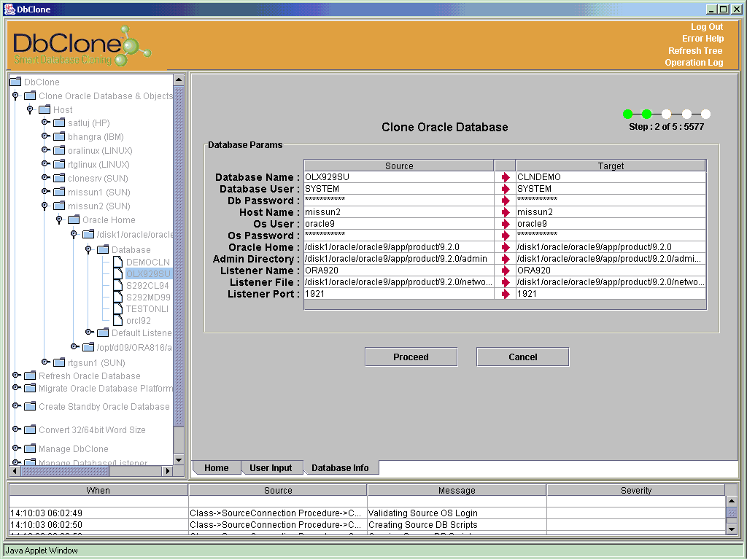747x560 pixels.
Task: Click the folder icon beside missun1 (SUN)
Action: point(59,192)
